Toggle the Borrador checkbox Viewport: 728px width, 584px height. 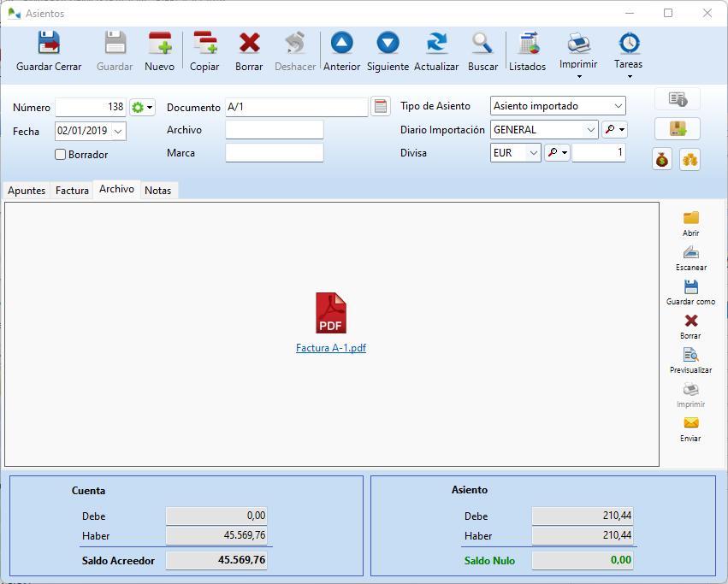[x=61, y=155]
